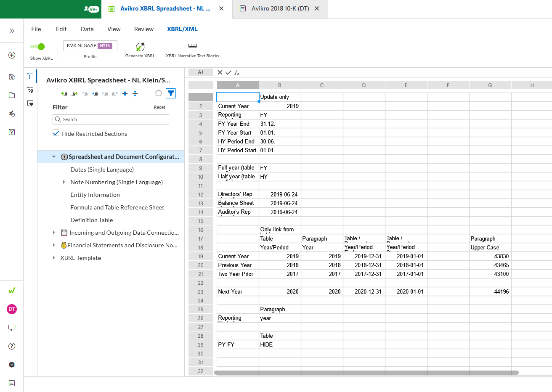Viewport: 552px width, 392px height.
Task: Open the KVK NLGAAP profile dropdown
Action: (90, 46)
